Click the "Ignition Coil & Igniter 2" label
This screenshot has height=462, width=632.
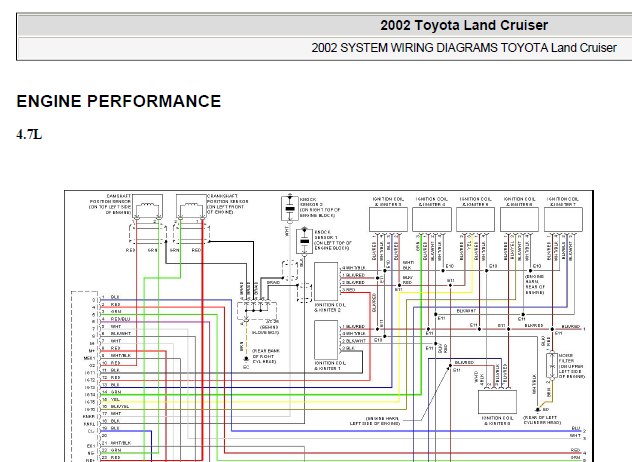click(330, 307)
